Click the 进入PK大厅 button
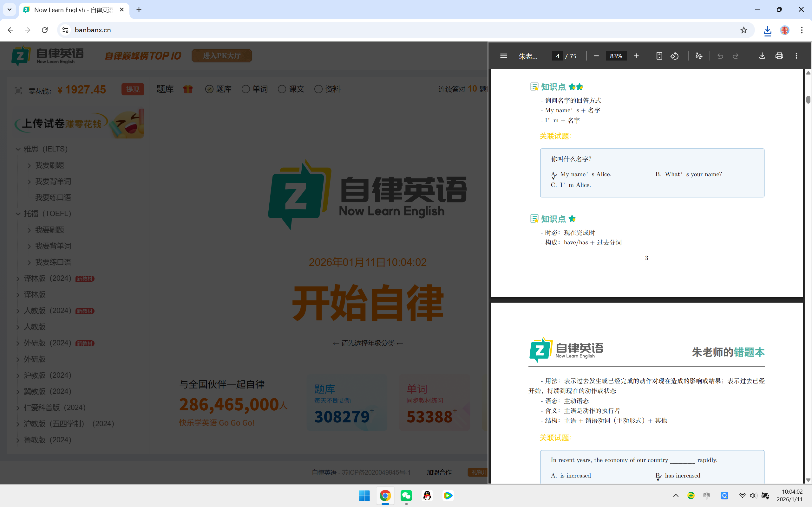The width and height of the screenshot is (812, 507). click(221, 56)
